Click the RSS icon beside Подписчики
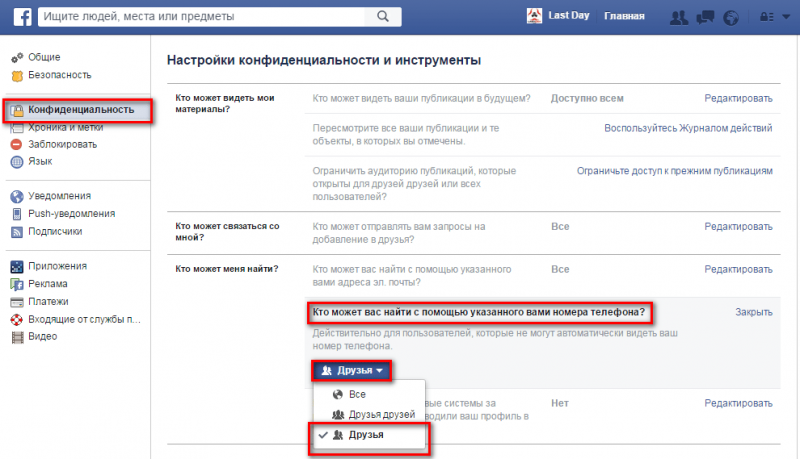Screen dimensions: 800x459 pos(17,232)
